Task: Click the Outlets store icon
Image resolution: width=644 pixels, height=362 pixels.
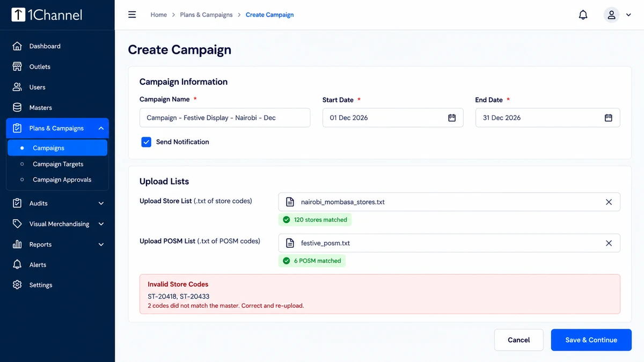Action: (17, 67)
